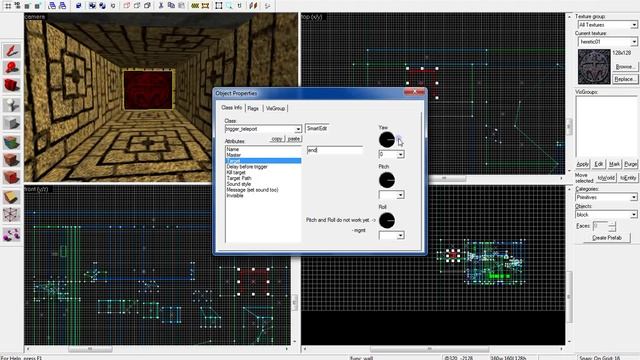This screenshot has height=360, width=640.
Task: Click the Save Window State icon
Action: pyautogui.click(x=62, y=5)
